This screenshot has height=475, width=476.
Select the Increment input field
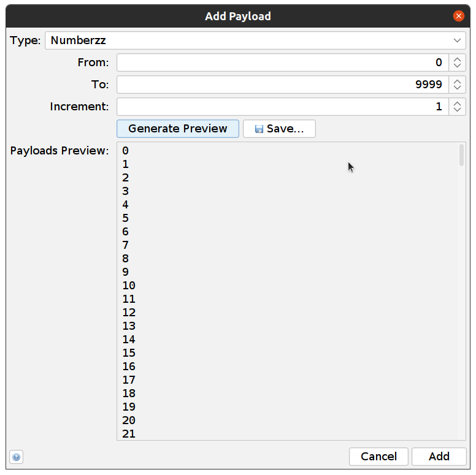coord(282,107)
